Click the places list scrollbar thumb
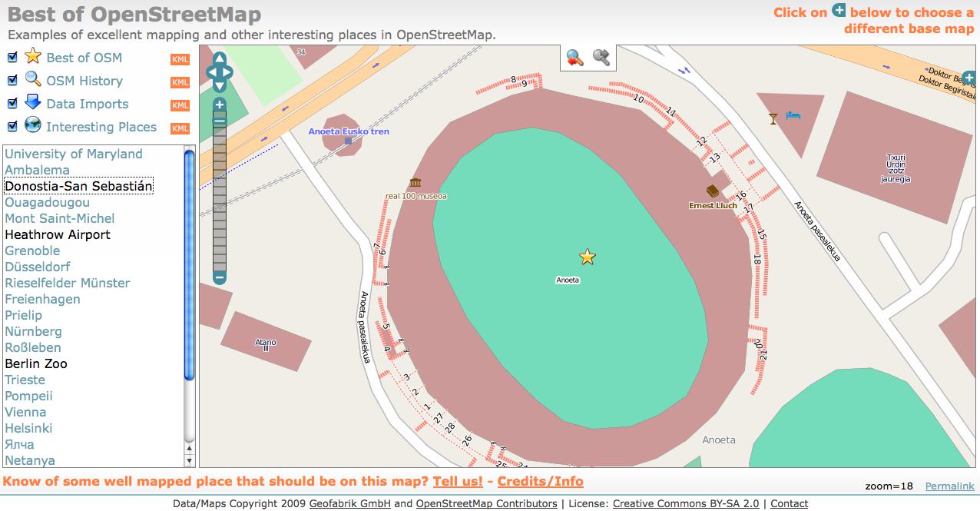Screen dimensions: 980x511 190,264
